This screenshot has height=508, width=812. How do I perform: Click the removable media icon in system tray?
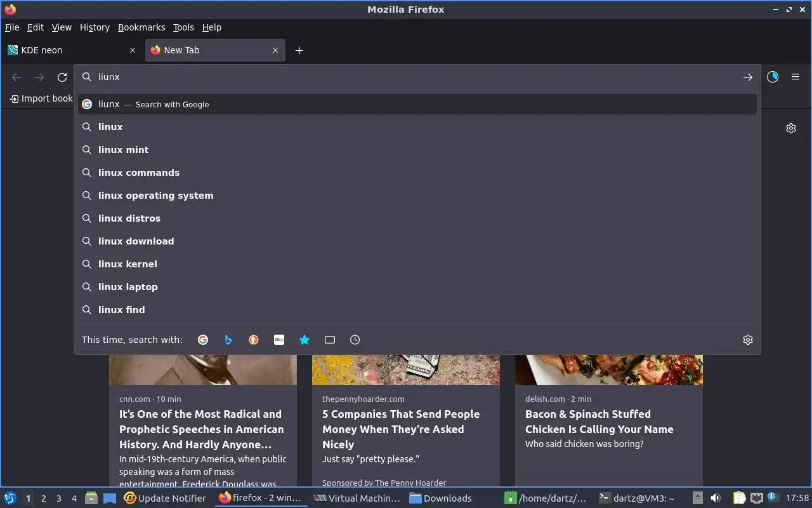point(697,498)
